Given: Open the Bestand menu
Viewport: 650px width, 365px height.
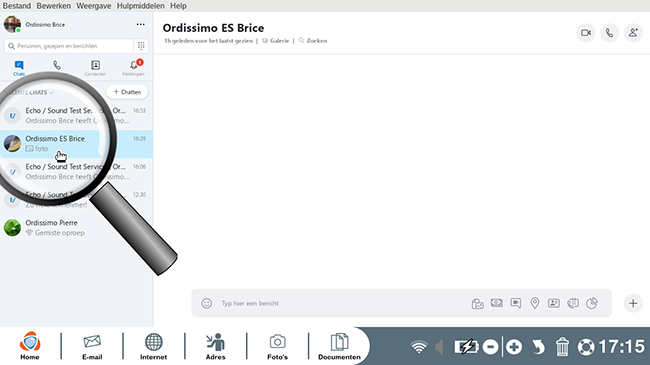Looking at the screenshot, I should (x=17, y=6).
